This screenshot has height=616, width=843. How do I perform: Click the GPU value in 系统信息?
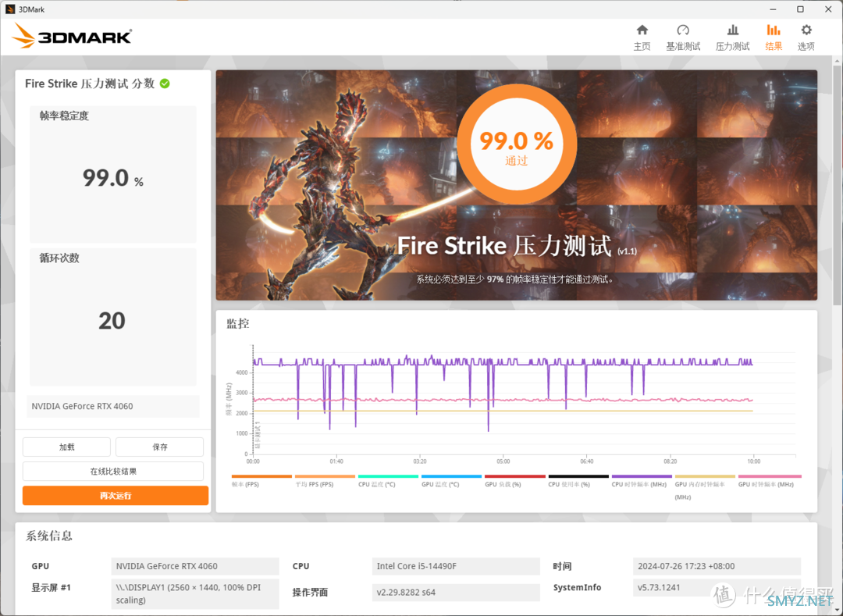pyautogui.click(x=195, y=566)
